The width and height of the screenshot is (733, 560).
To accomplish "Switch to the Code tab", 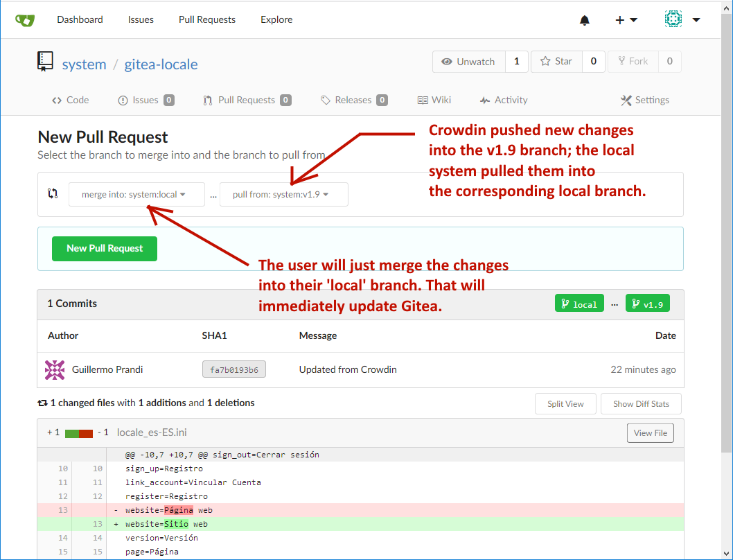I will click(71, 100).
